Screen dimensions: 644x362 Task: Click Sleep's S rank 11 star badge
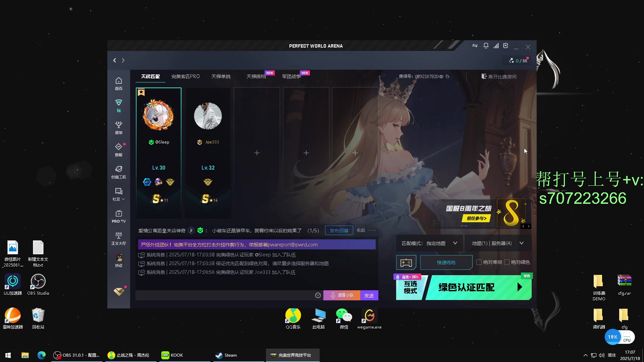pos(160,199)
